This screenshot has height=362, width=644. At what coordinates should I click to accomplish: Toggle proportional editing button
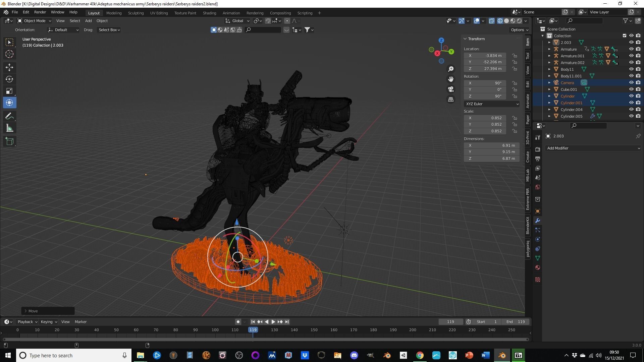click(x=287, y=21)
